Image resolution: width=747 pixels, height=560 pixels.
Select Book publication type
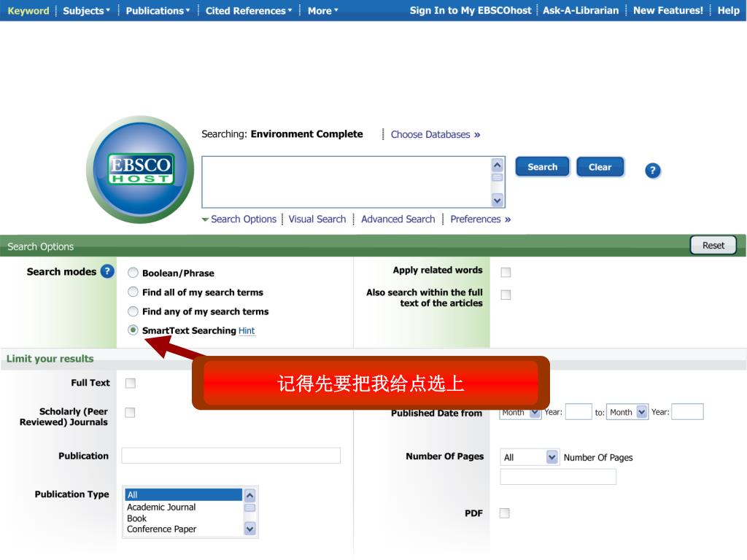pyautogui.click(x=183, y=518)
